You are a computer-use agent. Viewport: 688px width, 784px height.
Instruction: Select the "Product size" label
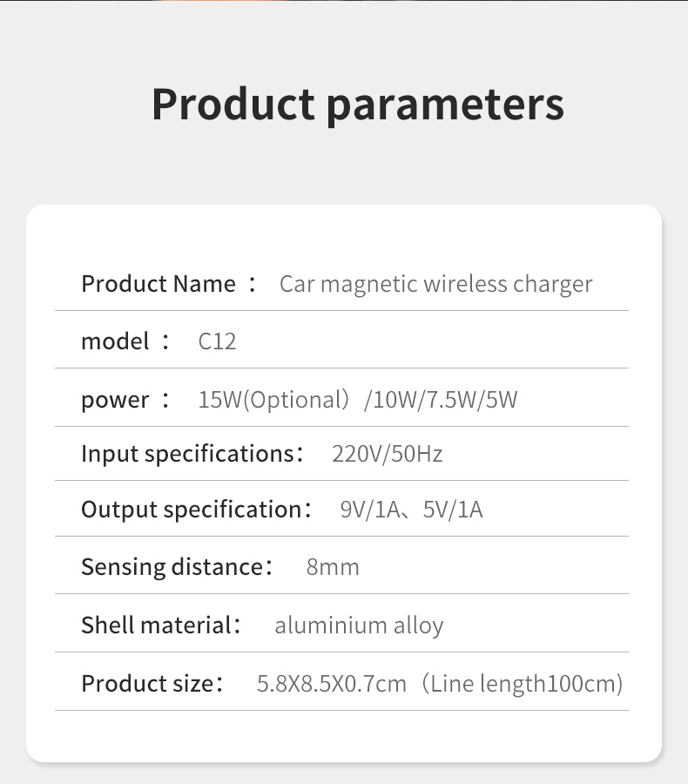147,684
